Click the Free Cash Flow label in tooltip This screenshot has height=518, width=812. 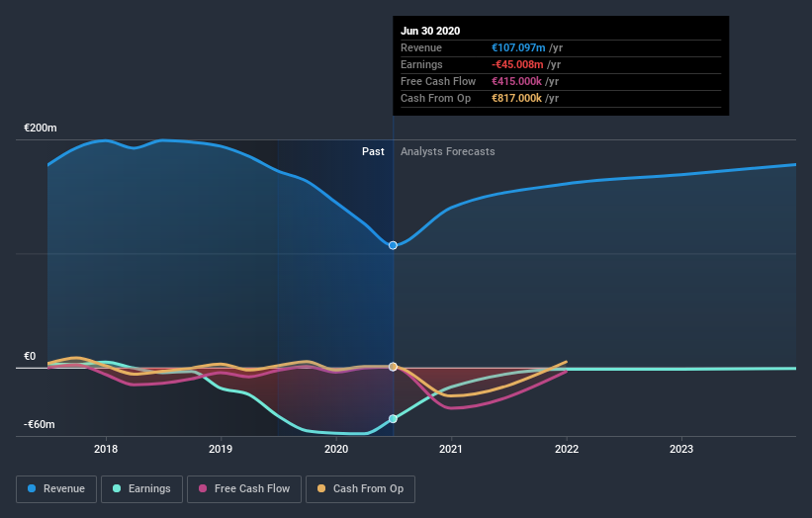click(438, 81)
